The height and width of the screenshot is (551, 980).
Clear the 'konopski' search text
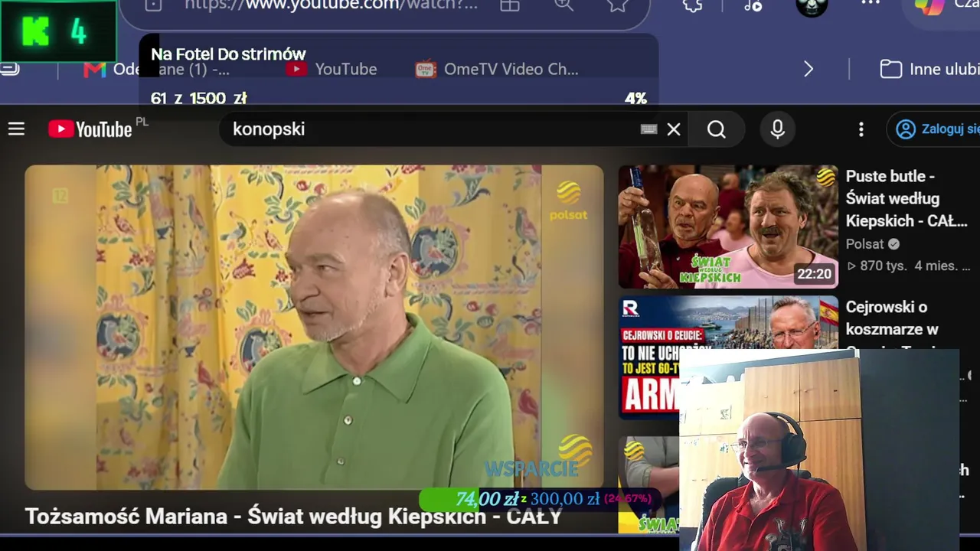[x=674, y=129]
